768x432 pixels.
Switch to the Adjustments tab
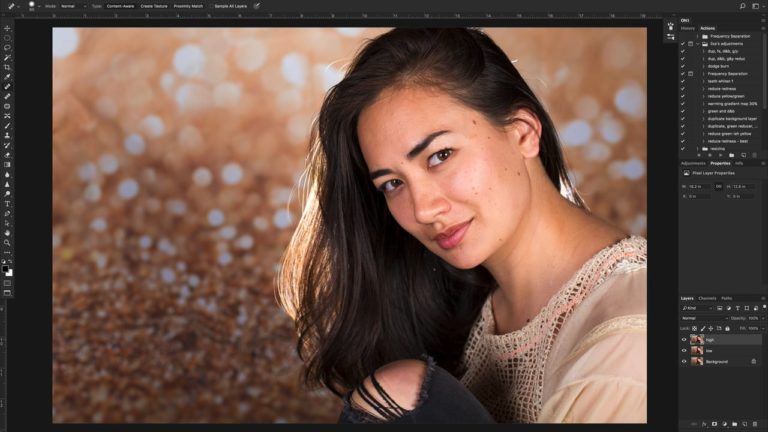693,163
